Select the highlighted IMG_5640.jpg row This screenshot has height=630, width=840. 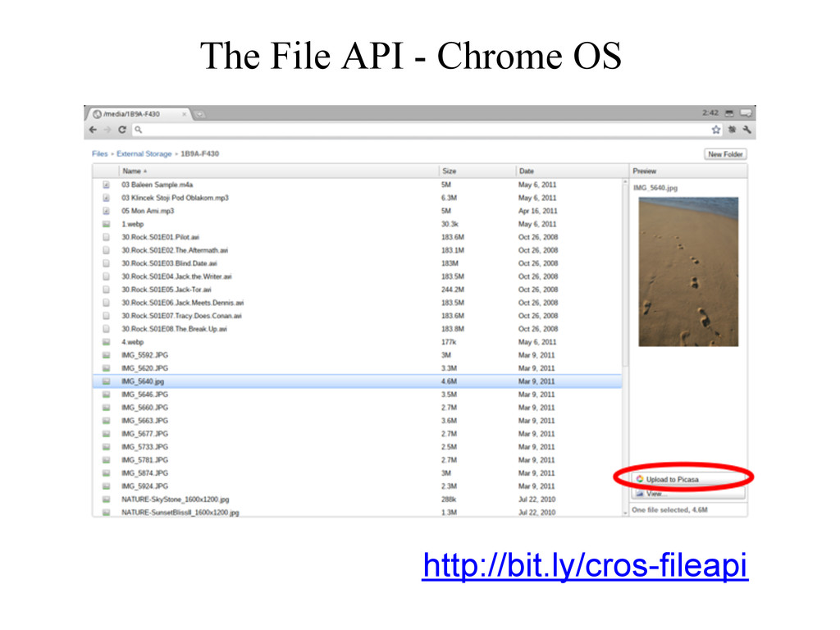point(358,381)
